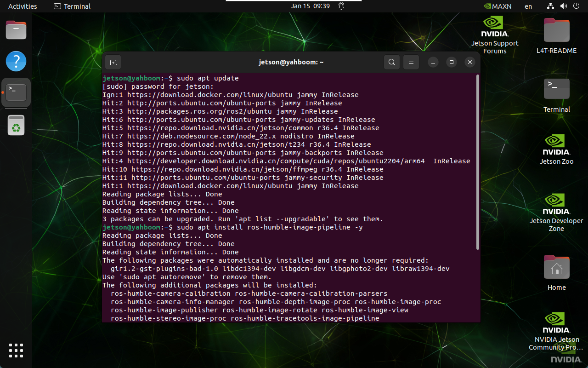588x368 pixels.
Task: Open the 'en' input source menu
Action: (x=528, y=6)
